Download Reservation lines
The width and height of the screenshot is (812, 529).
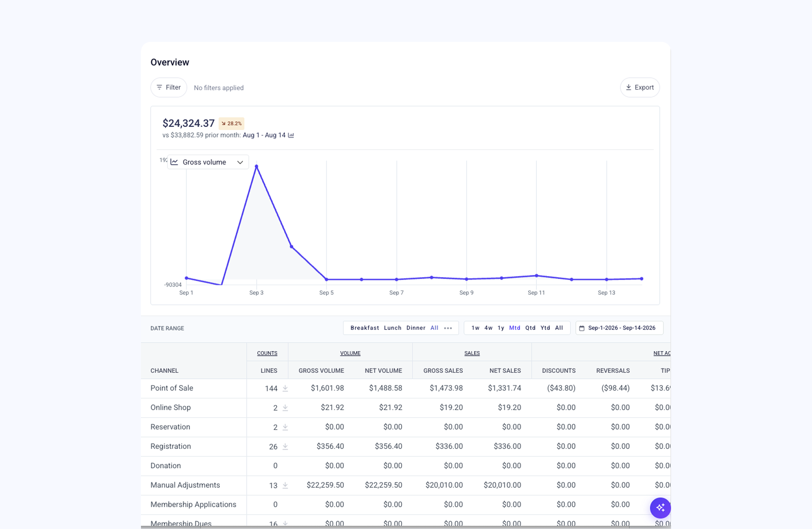tap(285, 427)
